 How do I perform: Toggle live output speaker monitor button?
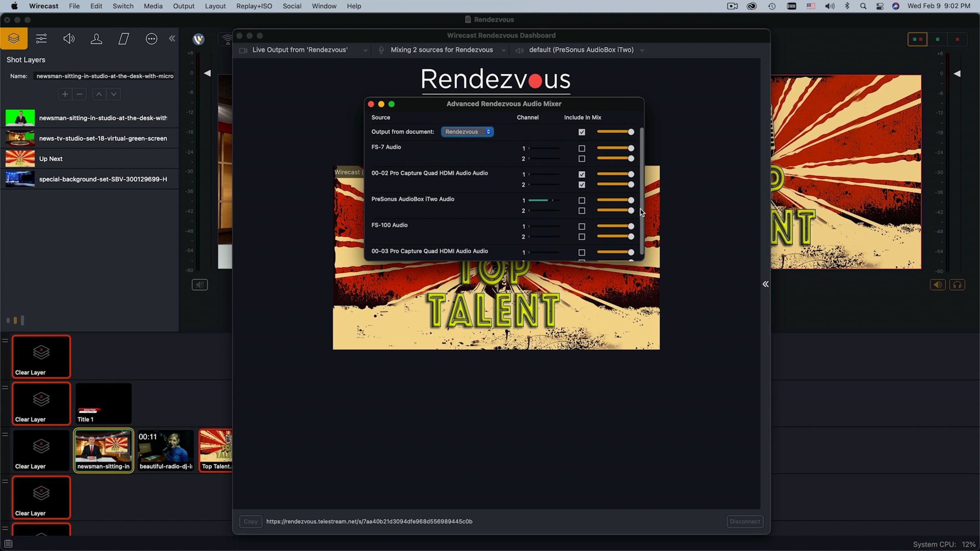coord(938,284)
